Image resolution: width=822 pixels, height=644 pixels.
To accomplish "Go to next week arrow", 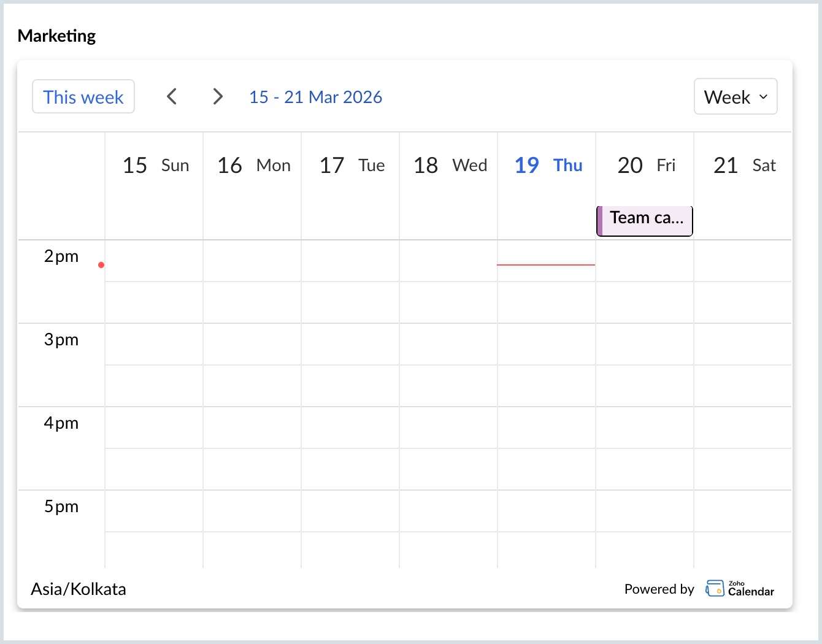I will tap(217, 97).
